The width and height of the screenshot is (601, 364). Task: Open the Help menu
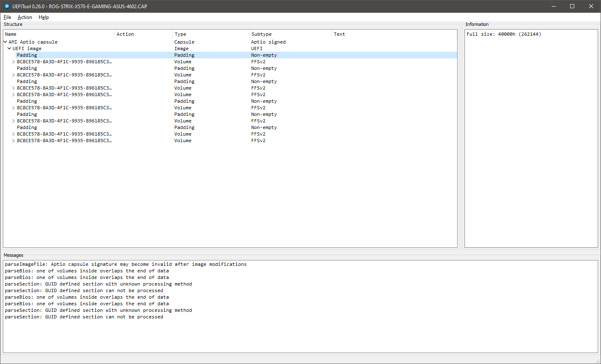[x=44, y=17]
